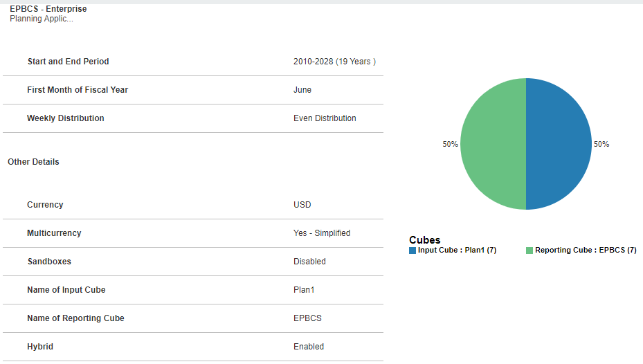The height and width of the screenshot is (364, 643).
Task: Click the 'EPBCS - Enterprise' application title
Action: (x=48, y=9)
